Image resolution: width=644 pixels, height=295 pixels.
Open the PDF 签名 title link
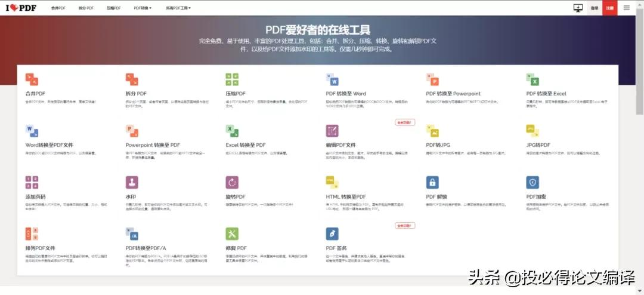click(336, 248)
